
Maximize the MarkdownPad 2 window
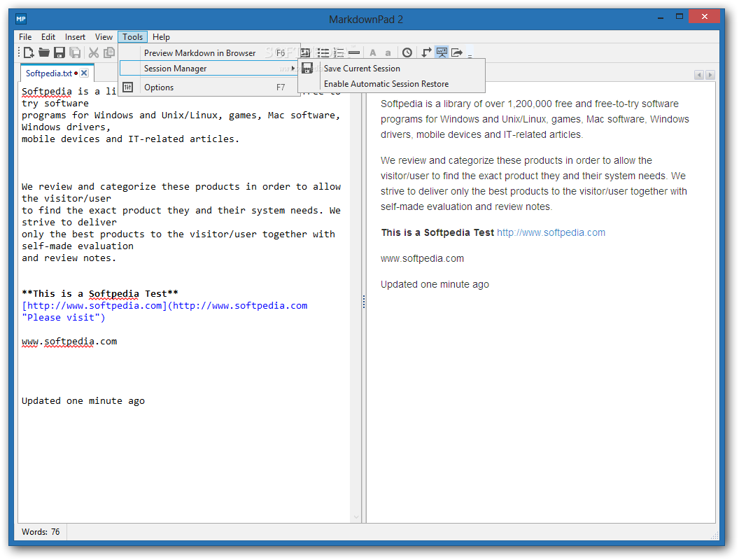pyautogui.click(x=679, y=17)
